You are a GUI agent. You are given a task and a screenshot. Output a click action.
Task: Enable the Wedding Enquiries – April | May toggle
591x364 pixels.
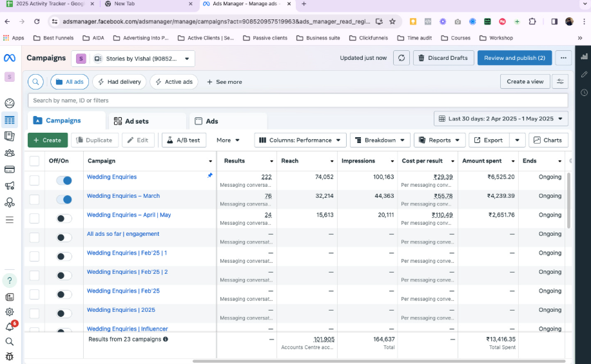tap(64, 219)
